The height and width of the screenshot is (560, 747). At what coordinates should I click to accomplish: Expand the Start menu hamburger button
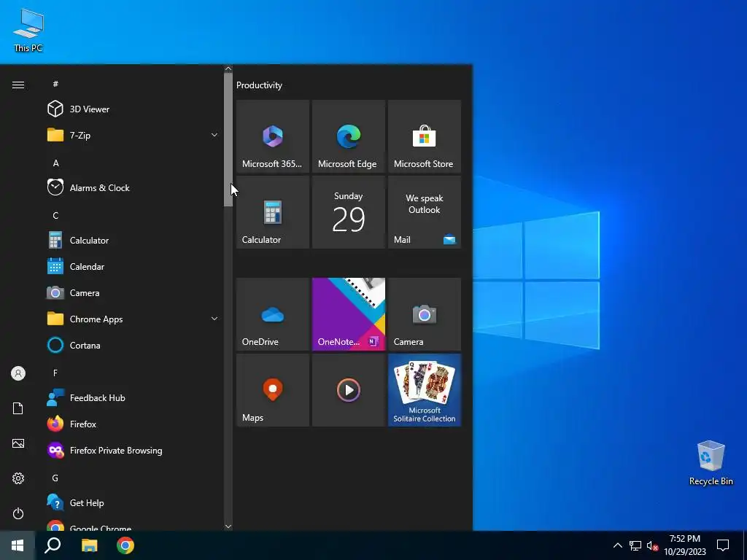coord(18,85)
